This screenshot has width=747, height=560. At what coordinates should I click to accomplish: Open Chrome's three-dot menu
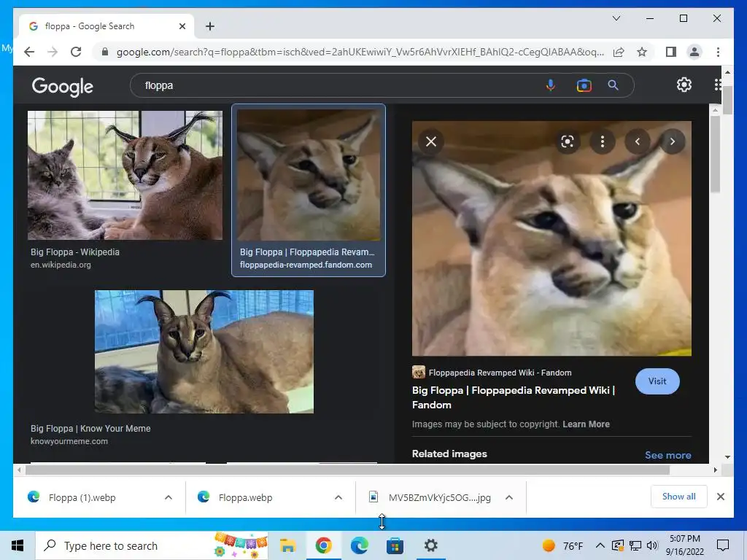[718, 52]
